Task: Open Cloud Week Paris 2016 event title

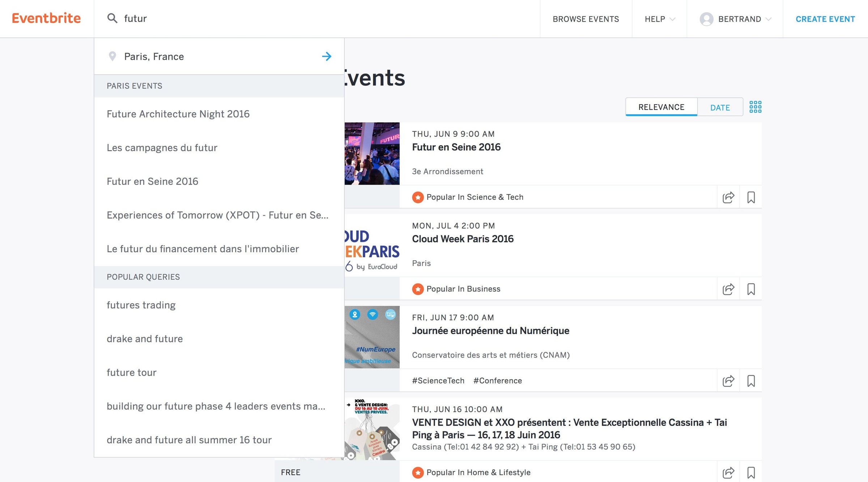Action: pos(463,239)
